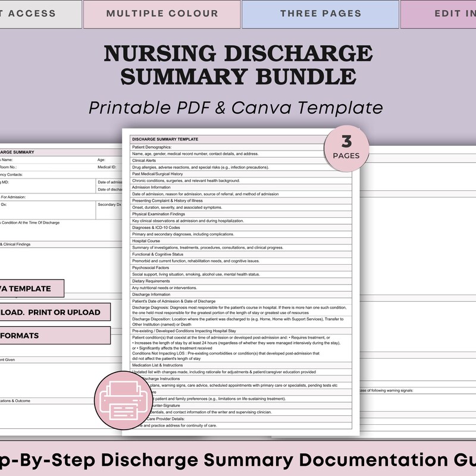Click the Discharge Summary Documentation footer banner
Image resolution: width=476 pixels, height=476 pixels.
(238, 459)
